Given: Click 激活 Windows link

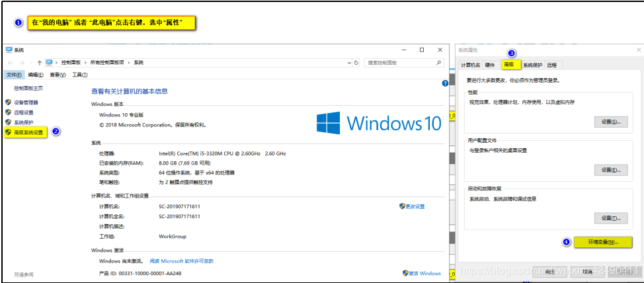Looking at the screenshot, I should point(424,273).
